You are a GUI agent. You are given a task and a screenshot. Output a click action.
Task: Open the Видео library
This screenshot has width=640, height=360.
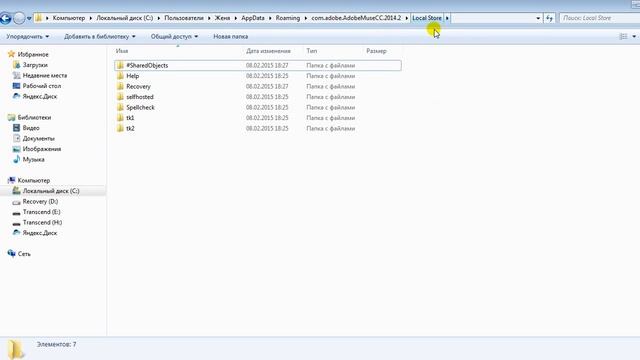coord(31,128)
